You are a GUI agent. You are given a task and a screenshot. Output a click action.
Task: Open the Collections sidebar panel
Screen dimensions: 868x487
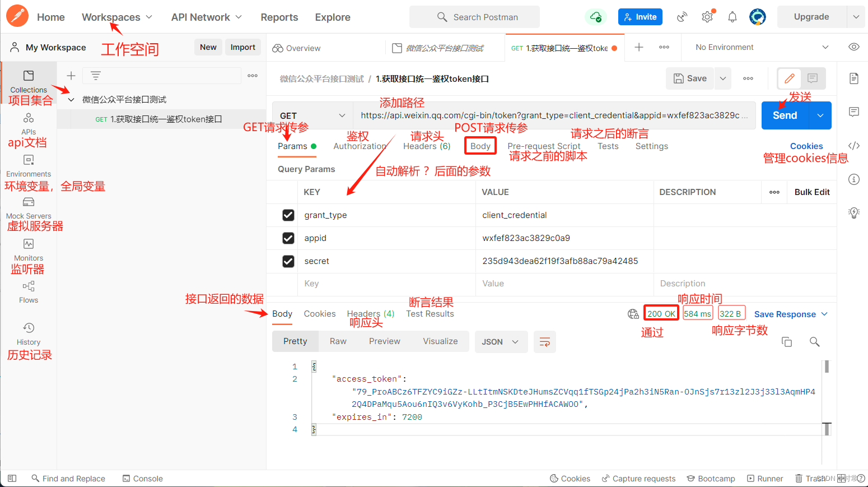point(29,81)
